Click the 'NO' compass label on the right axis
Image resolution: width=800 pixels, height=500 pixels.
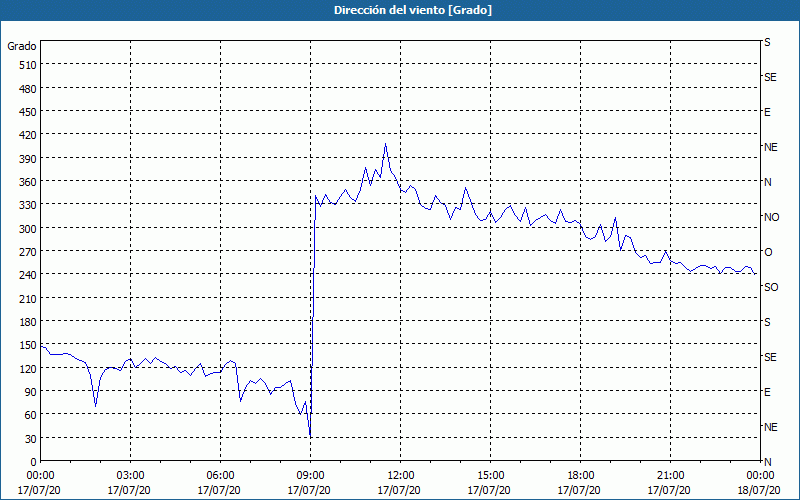click(771, 217)
